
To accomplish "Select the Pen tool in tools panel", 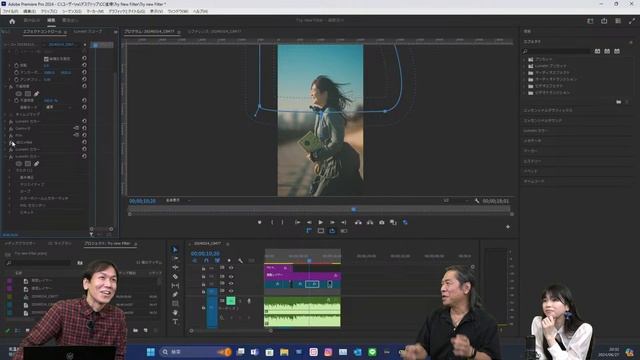I will point(175,294).
